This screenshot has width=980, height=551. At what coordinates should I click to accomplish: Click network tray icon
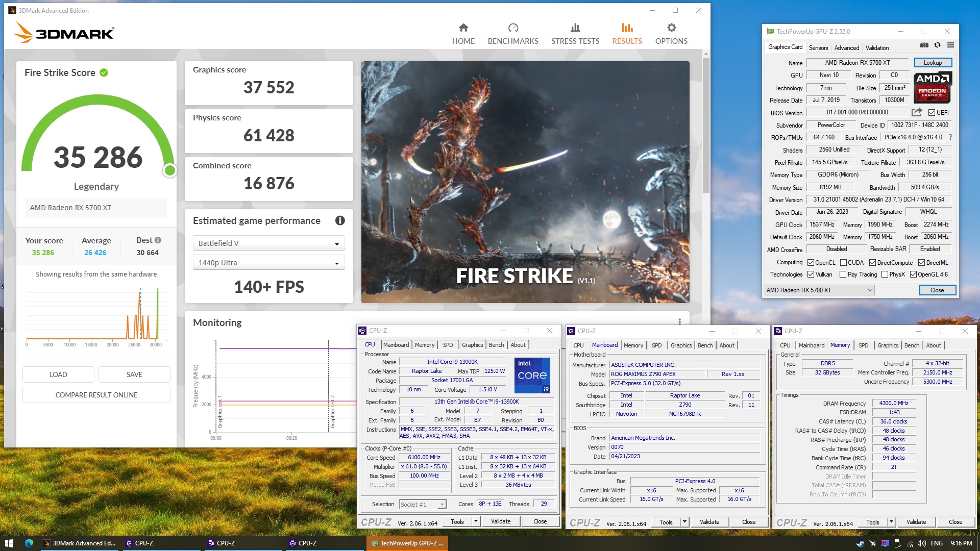click(910, 543)
